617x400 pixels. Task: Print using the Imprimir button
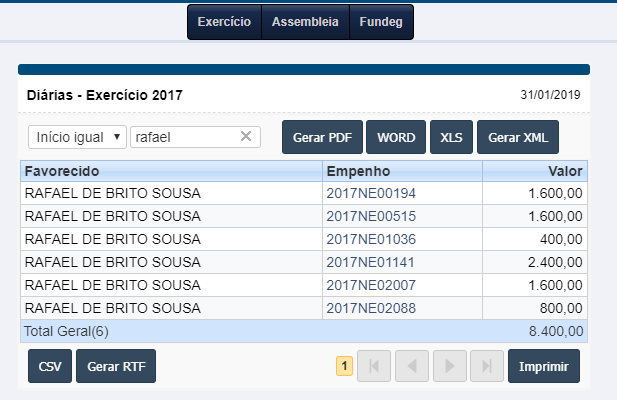tap(543, 367)
